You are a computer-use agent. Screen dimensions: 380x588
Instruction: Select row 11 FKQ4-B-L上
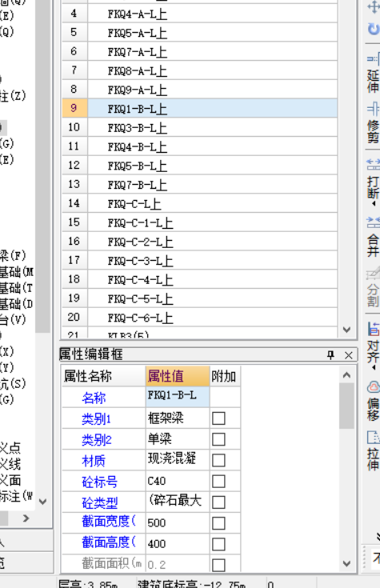click(x=199, y=146)
